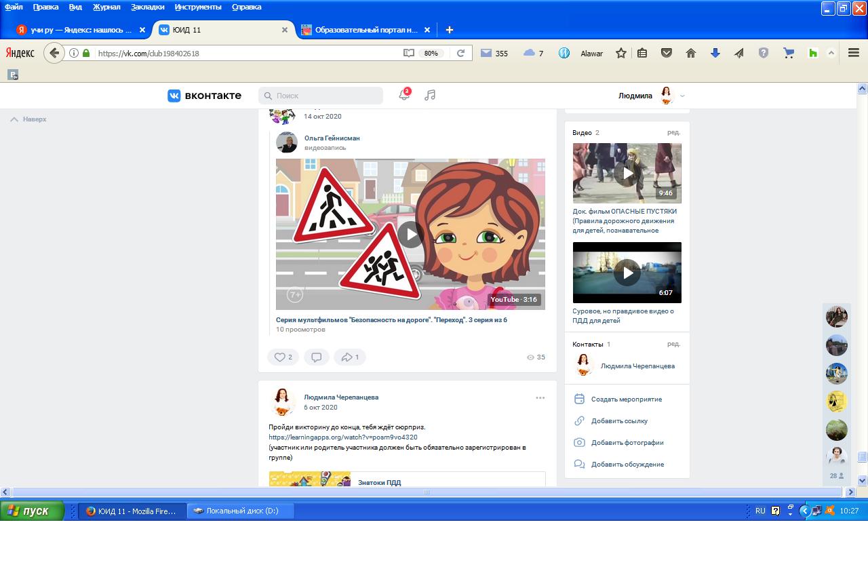Click the VK search field
This screenshot has height=588, width=868.
click(x=321, y=96)
